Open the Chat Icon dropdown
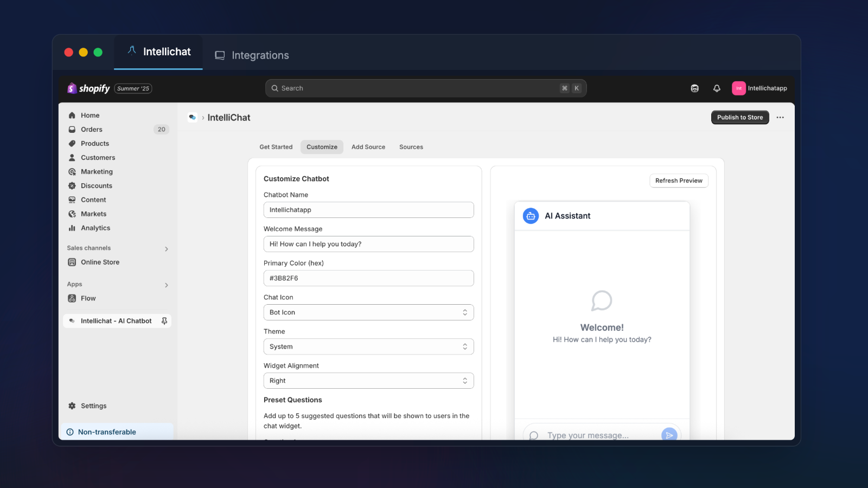 pyautogui.click(x=368, y=312)
